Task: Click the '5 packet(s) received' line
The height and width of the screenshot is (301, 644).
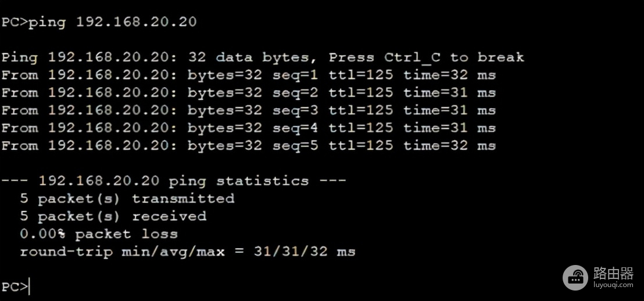Action: click(113, 216)
